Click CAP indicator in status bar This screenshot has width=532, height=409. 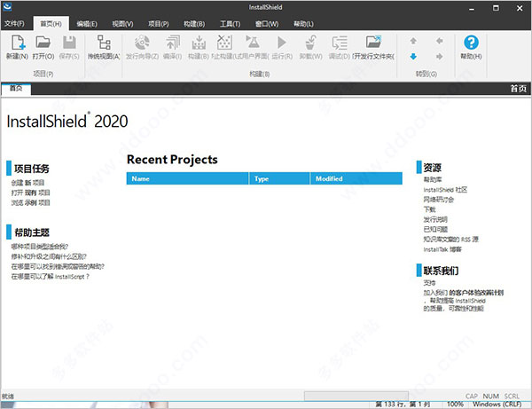tap(472, 396)
